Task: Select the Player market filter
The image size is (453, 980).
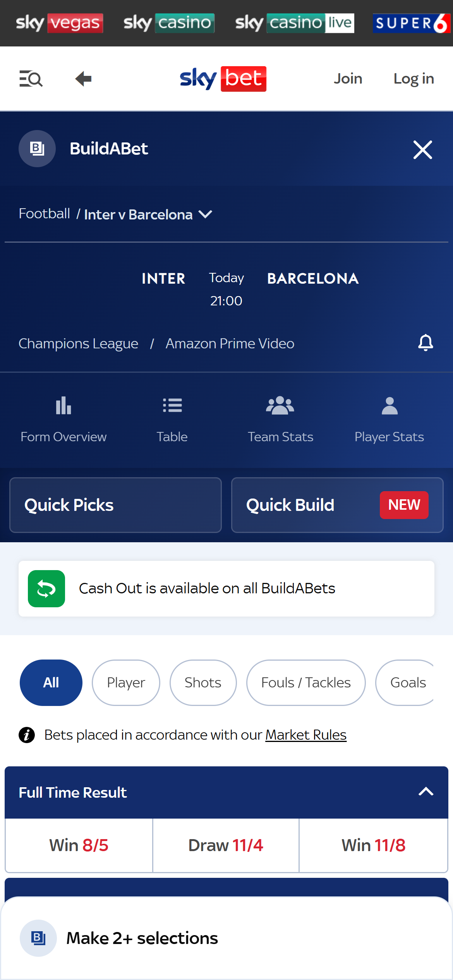Action: pyautogui.click(x=125, y=682)
